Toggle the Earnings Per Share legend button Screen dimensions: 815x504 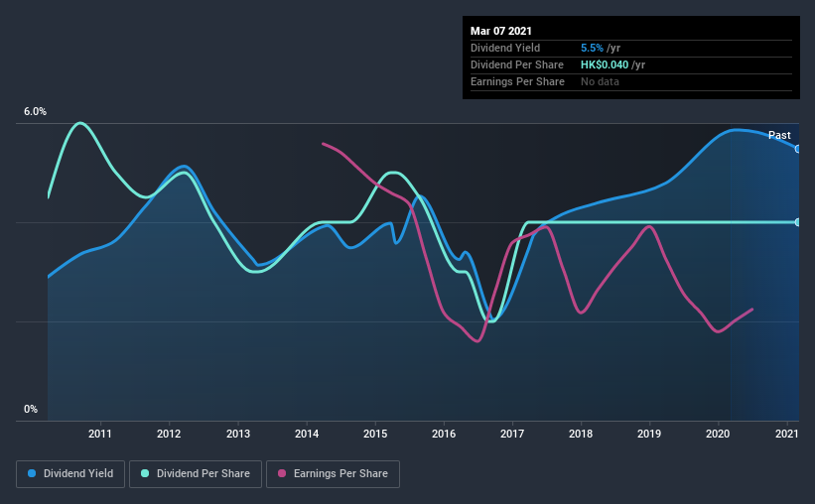(x=334, y=474)
